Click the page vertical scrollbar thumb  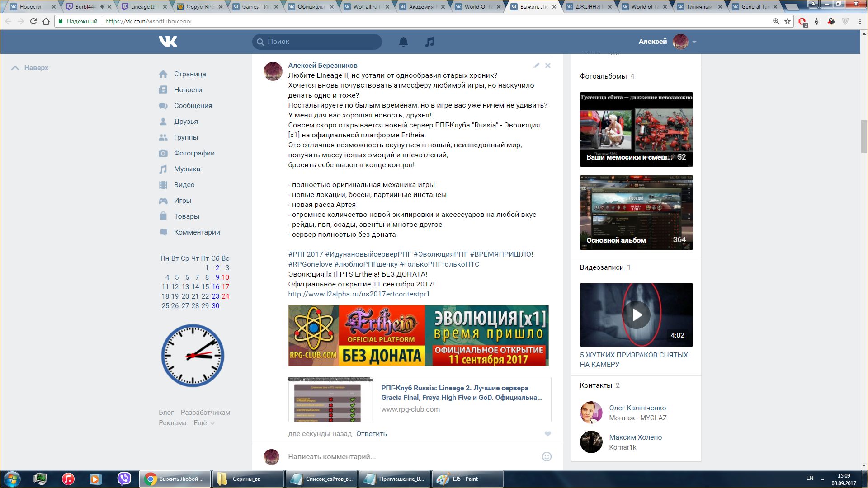[864, 137]
